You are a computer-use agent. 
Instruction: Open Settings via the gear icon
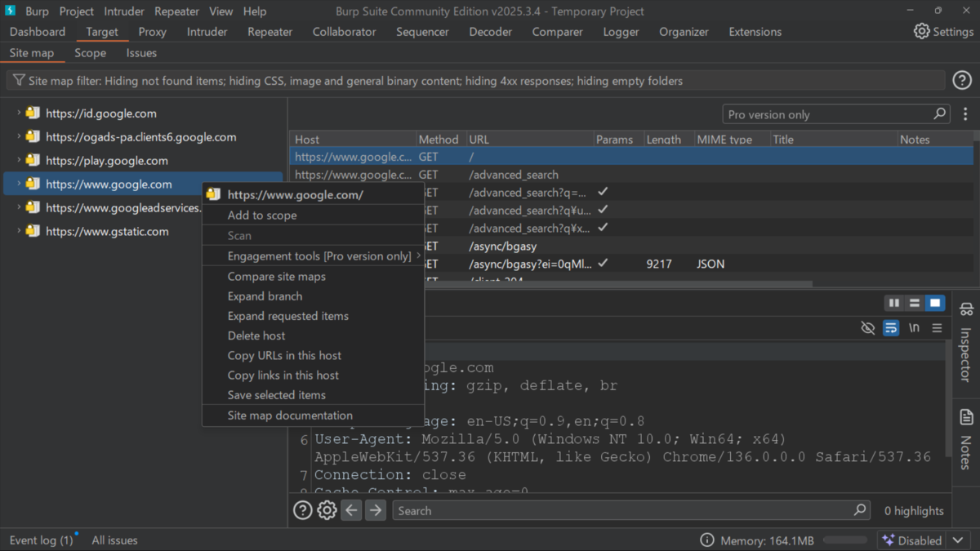(x=921, y=31)
